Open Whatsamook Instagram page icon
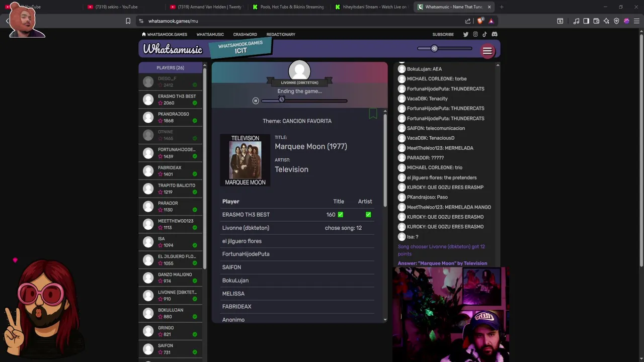 click(475, 34)
